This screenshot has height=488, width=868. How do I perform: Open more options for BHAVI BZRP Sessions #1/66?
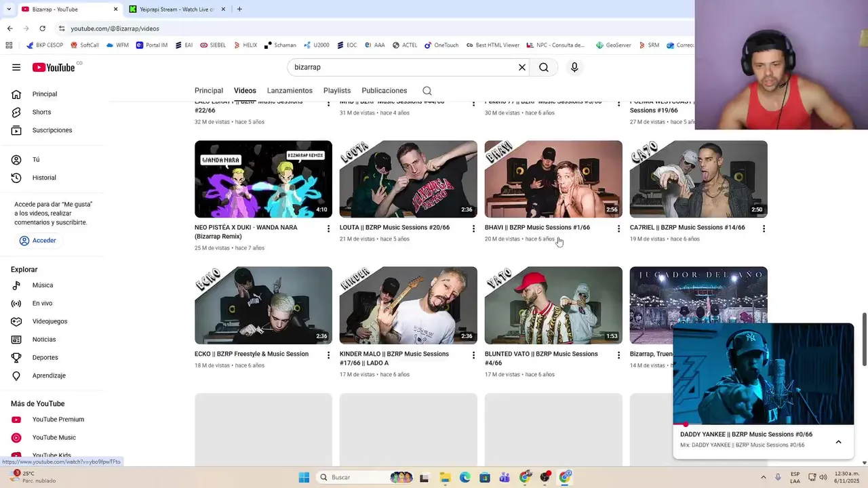[618, 229]
